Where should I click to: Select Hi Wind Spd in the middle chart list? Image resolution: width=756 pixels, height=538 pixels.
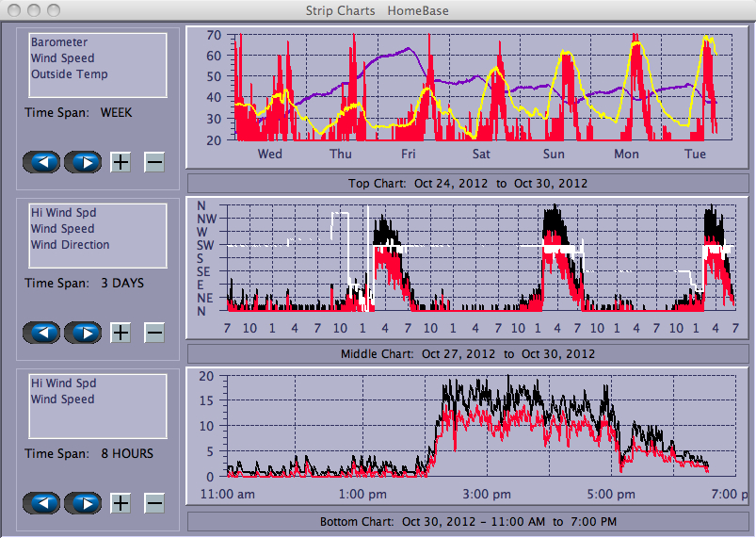tap(63, 213)
